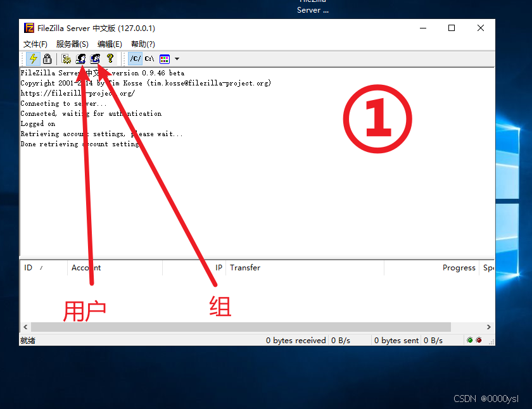This screenshot has height=409, width=532.
Task: Click the green receive indicator light
Action: tap(470, 340)
